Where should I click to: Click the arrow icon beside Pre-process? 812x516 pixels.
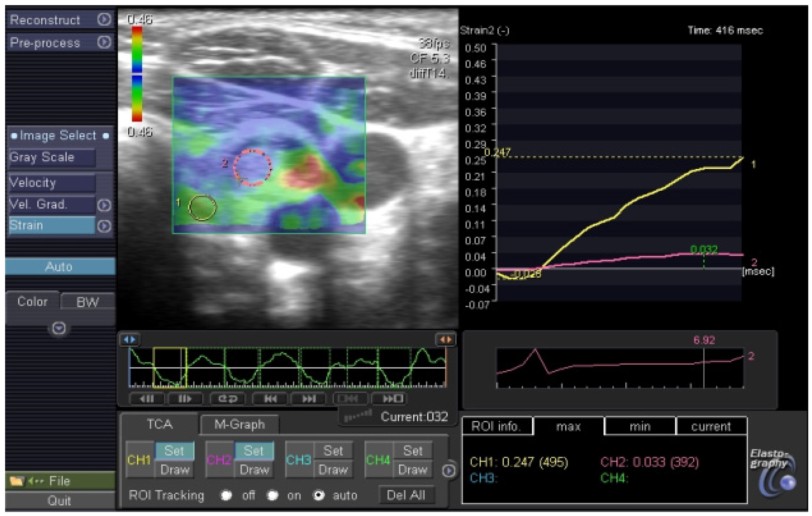point(104,42)
